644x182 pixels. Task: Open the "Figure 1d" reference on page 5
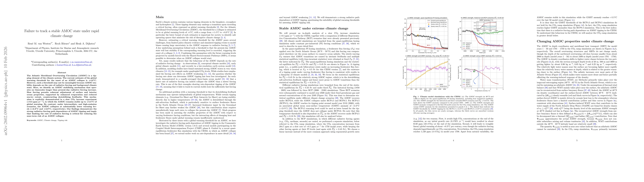tap(579, 25)
